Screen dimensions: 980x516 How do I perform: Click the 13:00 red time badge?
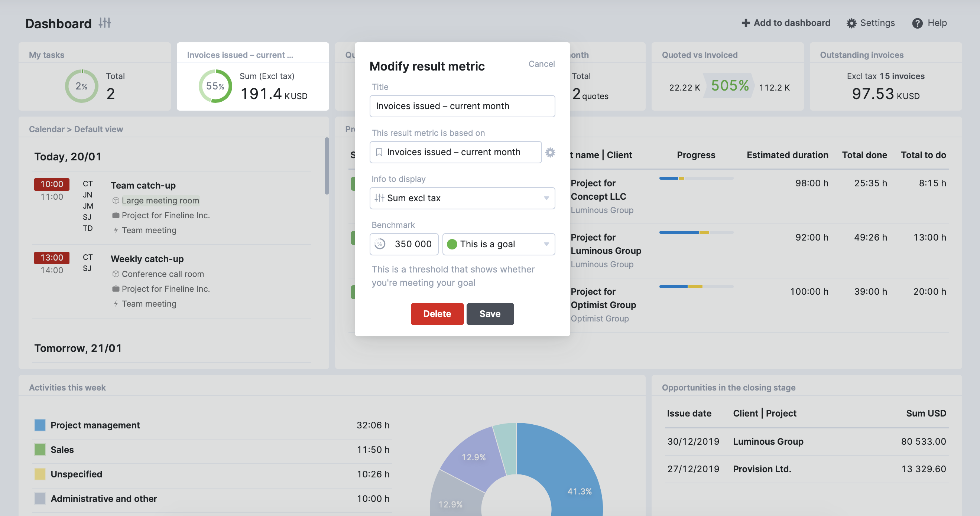pos(52,258)
